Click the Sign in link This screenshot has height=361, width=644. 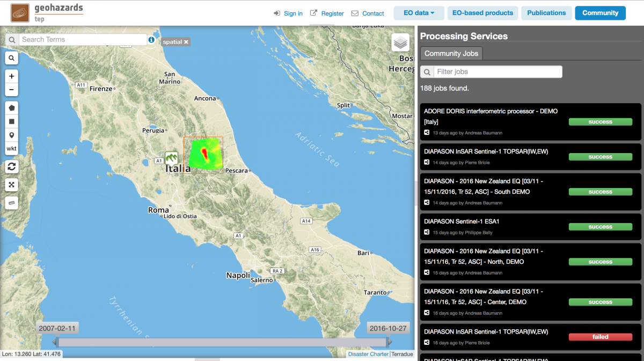293,13
